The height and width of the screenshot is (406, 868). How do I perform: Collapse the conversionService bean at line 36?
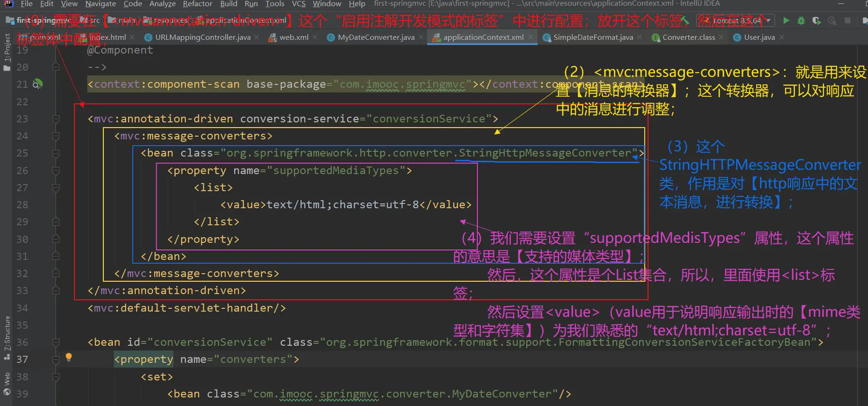55,342
